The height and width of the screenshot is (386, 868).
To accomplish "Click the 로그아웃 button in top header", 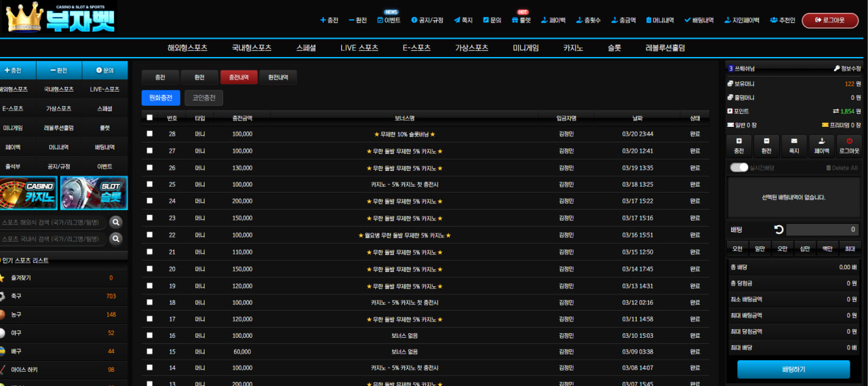I will click(830, 20).
